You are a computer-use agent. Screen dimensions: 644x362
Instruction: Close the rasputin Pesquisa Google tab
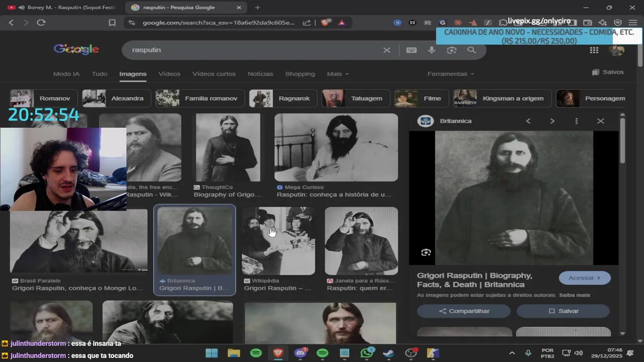(x=238, y=8)
